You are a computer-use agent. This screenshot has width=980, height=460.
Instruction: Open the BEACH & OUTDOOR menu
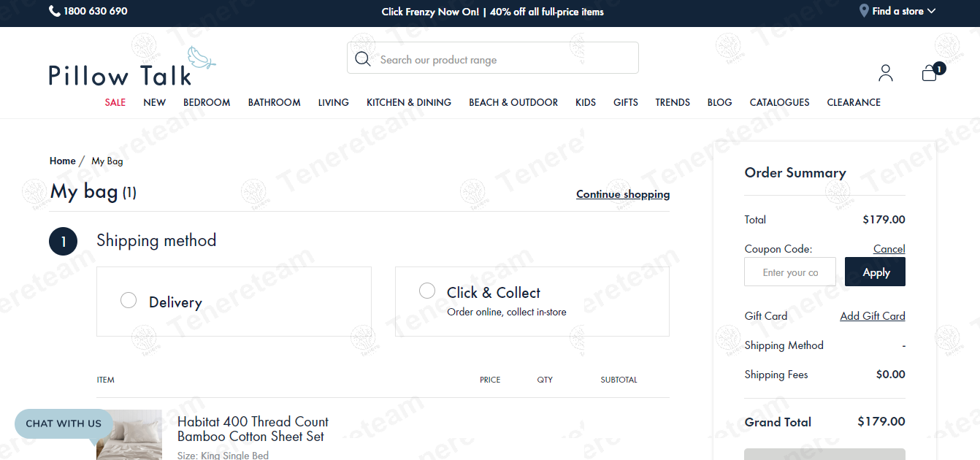pyautogui.click(x=513, y=102)
